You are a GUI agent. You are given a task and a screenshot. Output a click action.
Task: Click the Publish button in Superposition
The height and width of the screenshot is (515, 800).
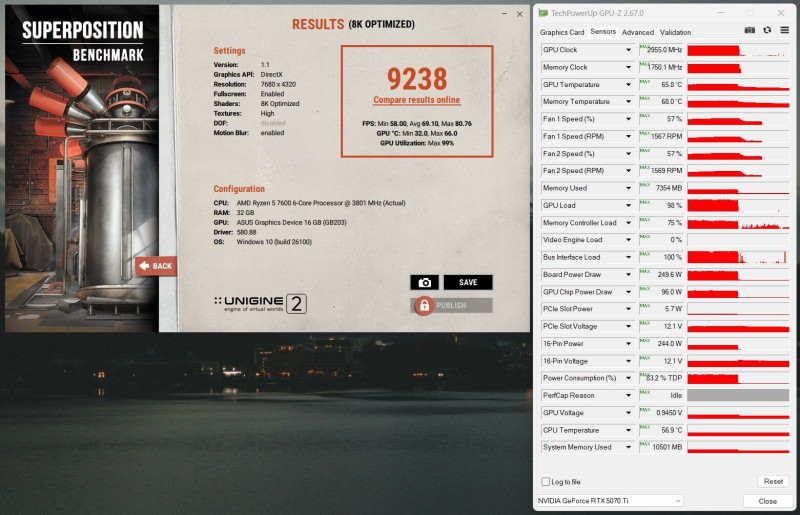[452, 305]
